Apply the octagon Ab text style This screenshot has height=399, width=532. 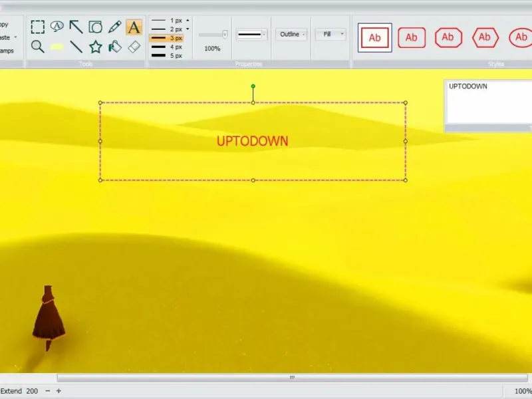click(448, 37)
